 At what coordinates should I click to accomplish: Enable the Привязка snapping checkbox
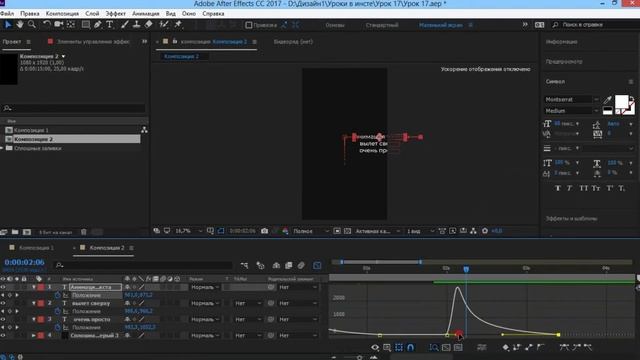pyautogui.click(x=248, y=25)
